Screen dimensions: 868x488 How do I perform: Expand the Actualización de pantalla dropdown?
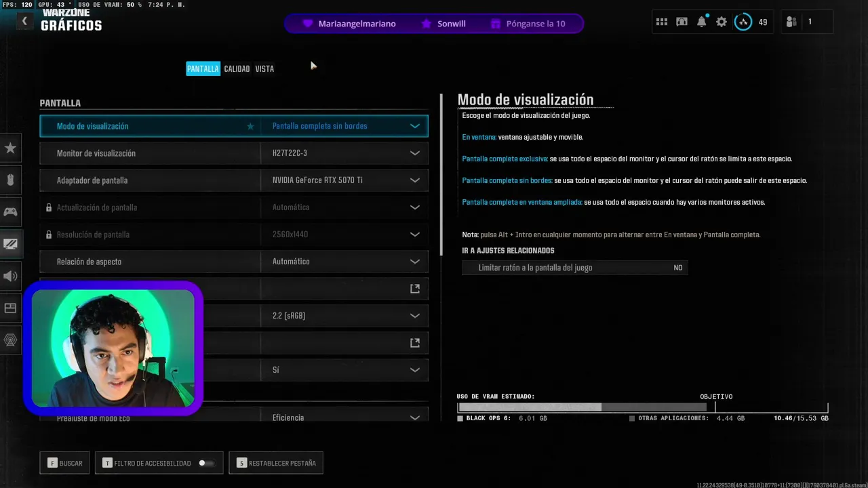415,207
